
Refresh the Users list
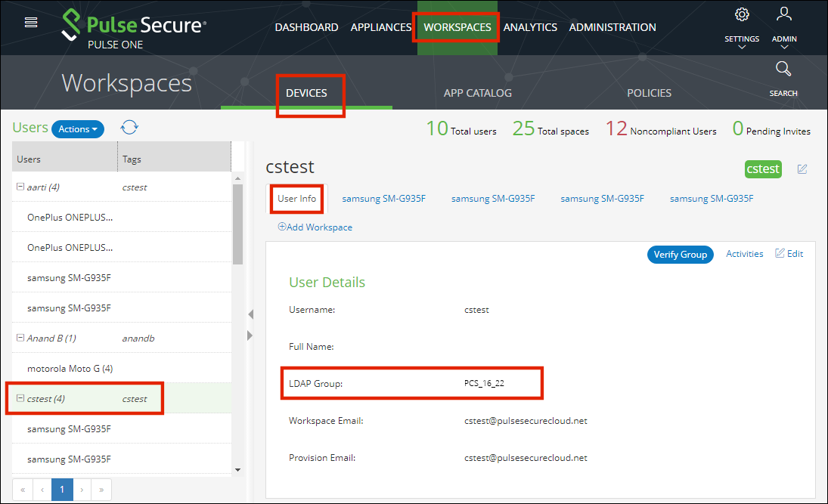click(129, 127)
